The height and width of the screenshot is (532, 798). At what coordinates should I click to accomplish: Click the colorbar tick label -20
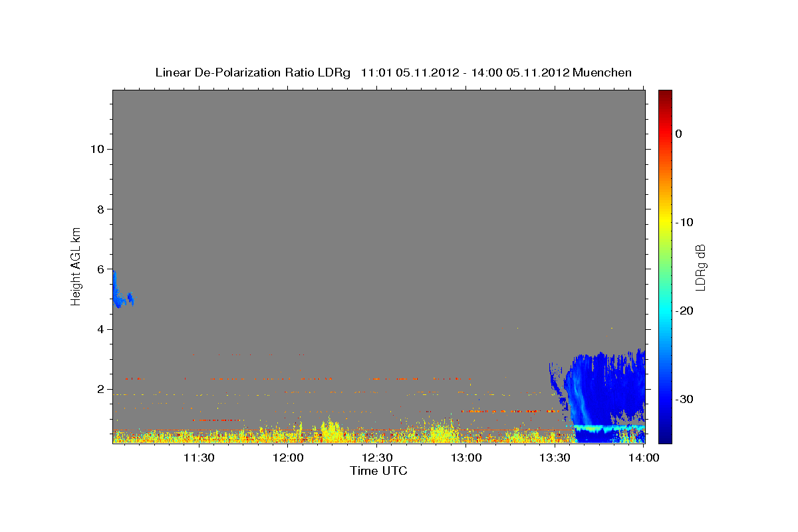pyautogui.click(x=685, y=311)
